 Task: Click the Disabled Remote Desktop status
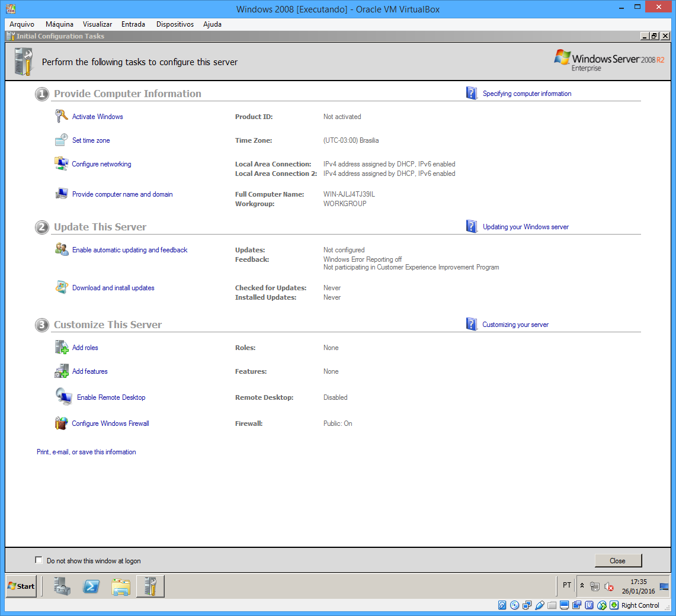(335, 397)
